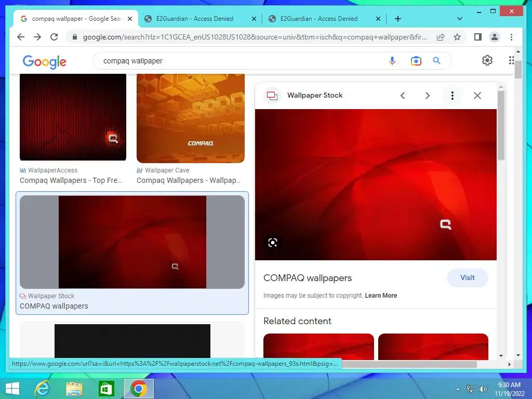This screenshot has width=532, height=399.
Task: Click the page vertical scrollbar thumb
Action: (x=518, y=70)
